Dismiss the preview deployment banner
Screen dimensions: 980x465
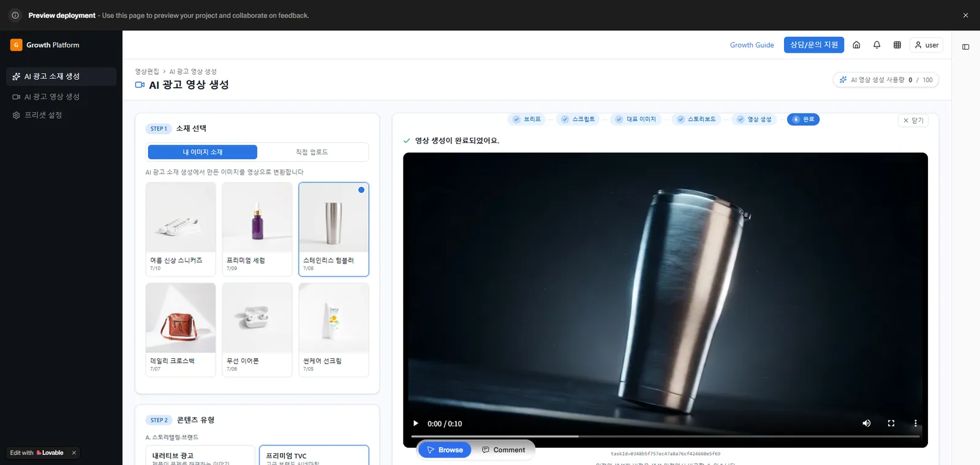point(965,15)
